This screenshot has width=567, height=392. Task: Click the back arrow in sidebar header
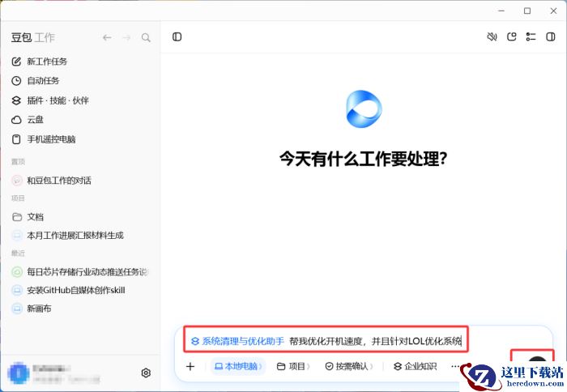(x=107, y=37)
